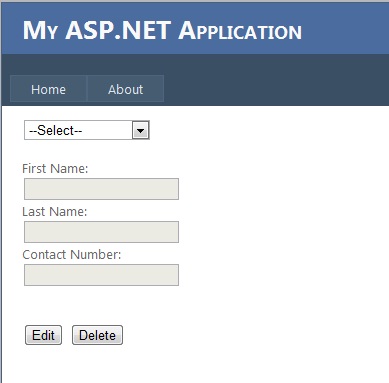Click the Delete button
Screen dimensions: 389x383
click(97, 335)
